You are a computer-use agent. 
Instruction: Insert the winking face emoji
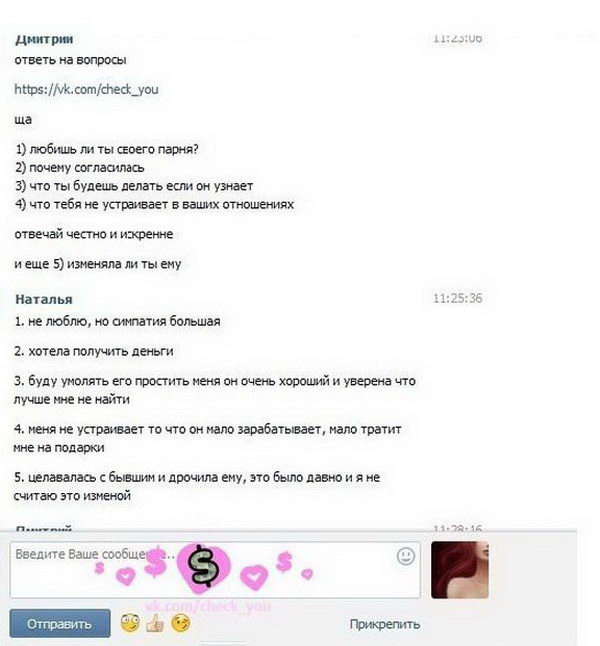click(180, 623)
